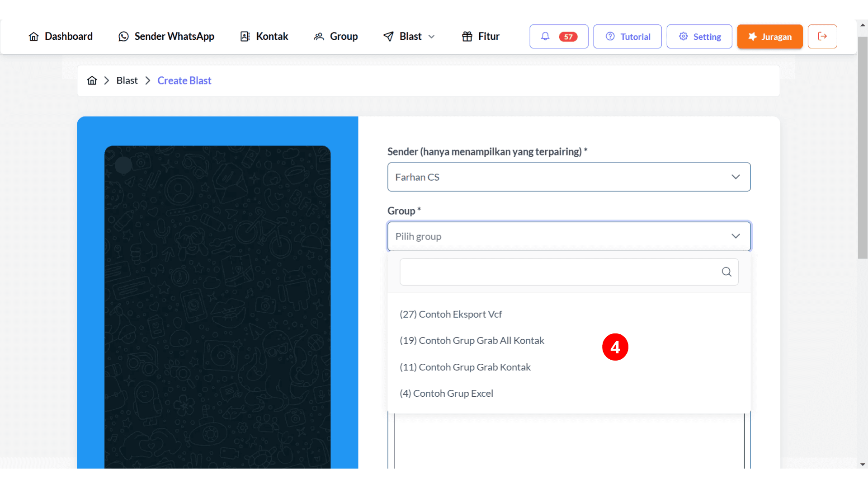Screen dimensions: 868x488
Task: Click the breadcrumb Blast link
Action: (127, 80)
